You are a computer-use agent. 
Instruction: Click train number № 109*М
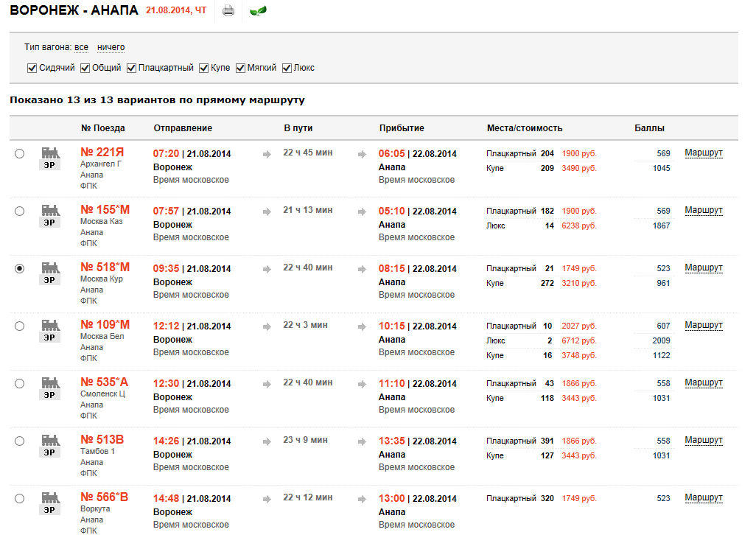[105, 324]
